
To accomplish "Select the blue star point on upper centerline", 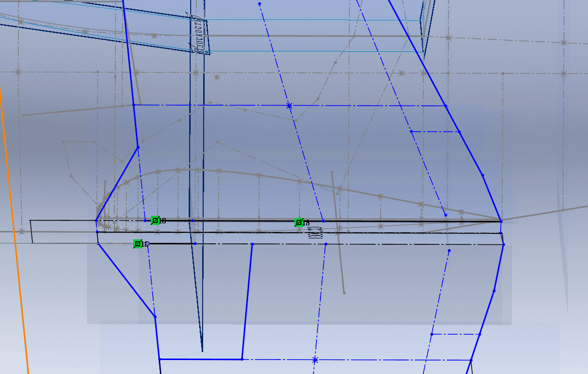I will (x=289, y=106).
